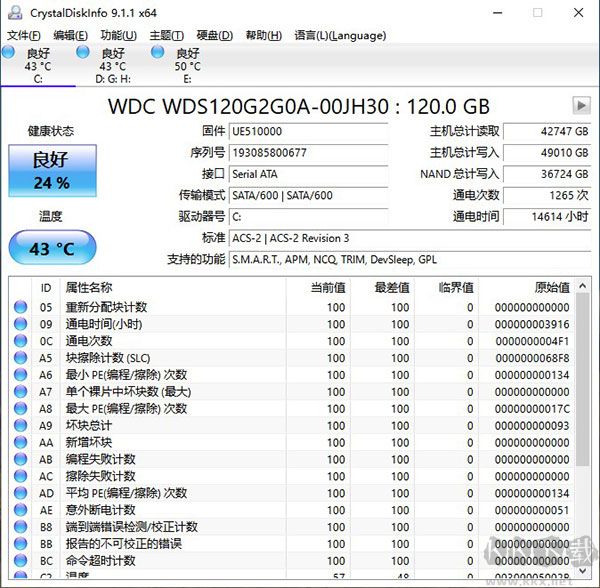Switch to the D: G: H: disk tab
This screenshot has height=588, width=600.
click(x=113, y=65)
